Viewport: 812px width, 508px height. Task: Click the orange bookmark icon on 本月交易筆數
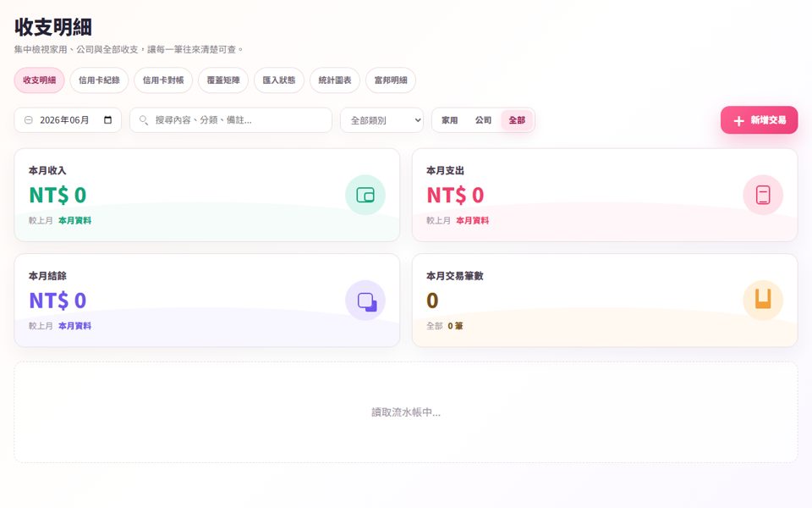click(x=763, y=301)
